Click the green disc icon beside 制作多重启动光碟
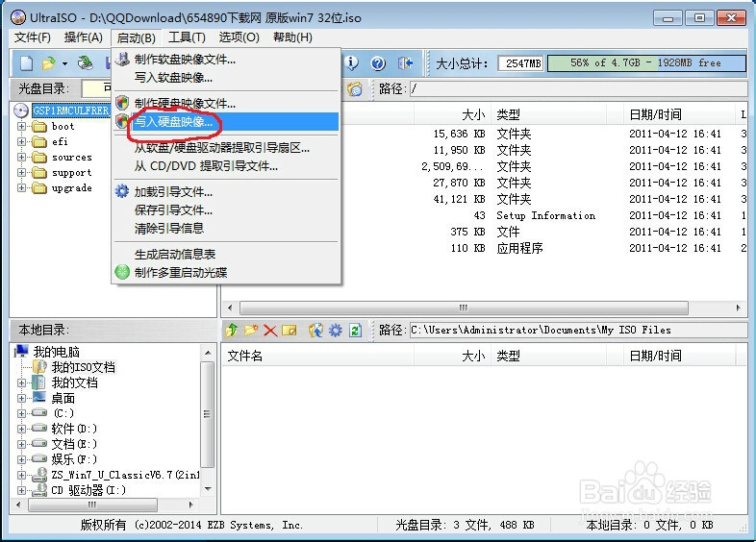Image resolution: width=756 pixels, height=542 pixels. click(x=122, y=272)
